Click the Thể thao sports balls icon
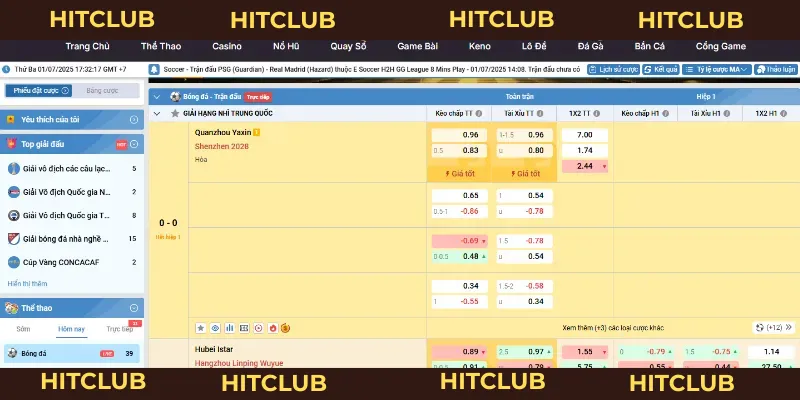 [x=11, y=308]
